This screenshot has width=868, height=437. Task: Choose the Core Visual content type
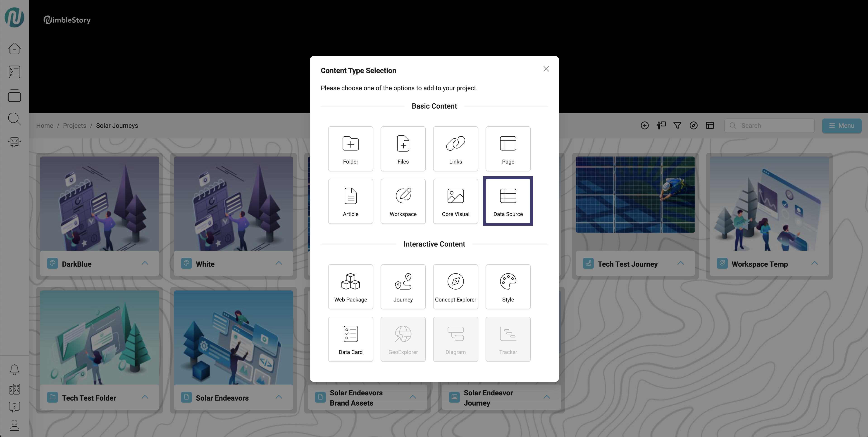pyautogui.click(x=455, y=201)
